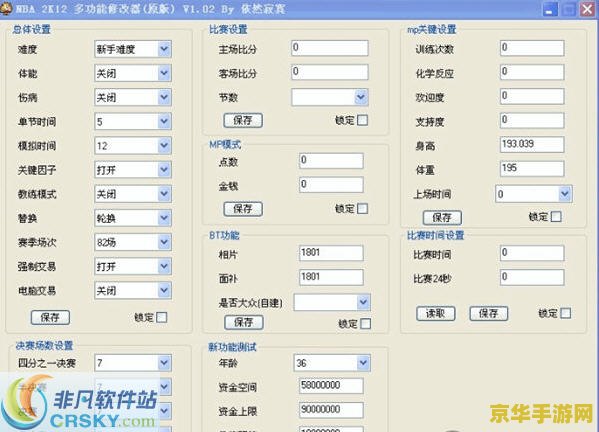This screenshot has height=432, width=599.
Task: Click the app icon in title bar
Action: coord(6,8)
